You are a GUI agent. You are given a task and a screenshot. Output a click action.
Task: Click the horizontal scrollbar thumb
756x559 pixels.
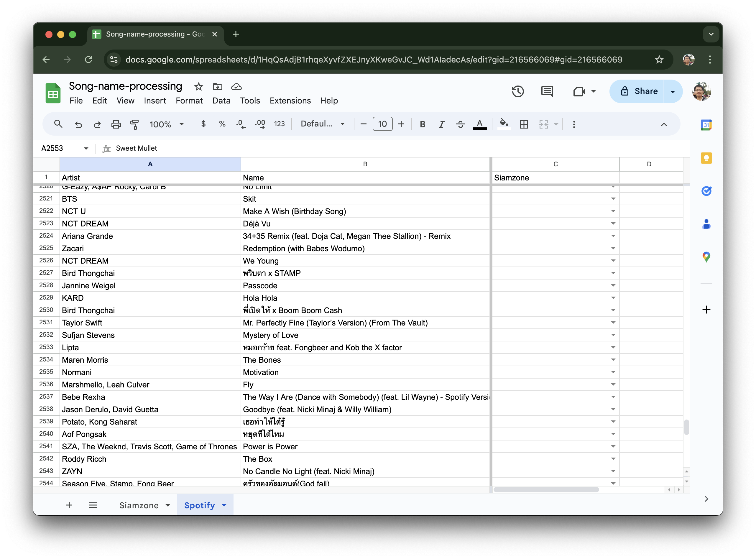546,490
